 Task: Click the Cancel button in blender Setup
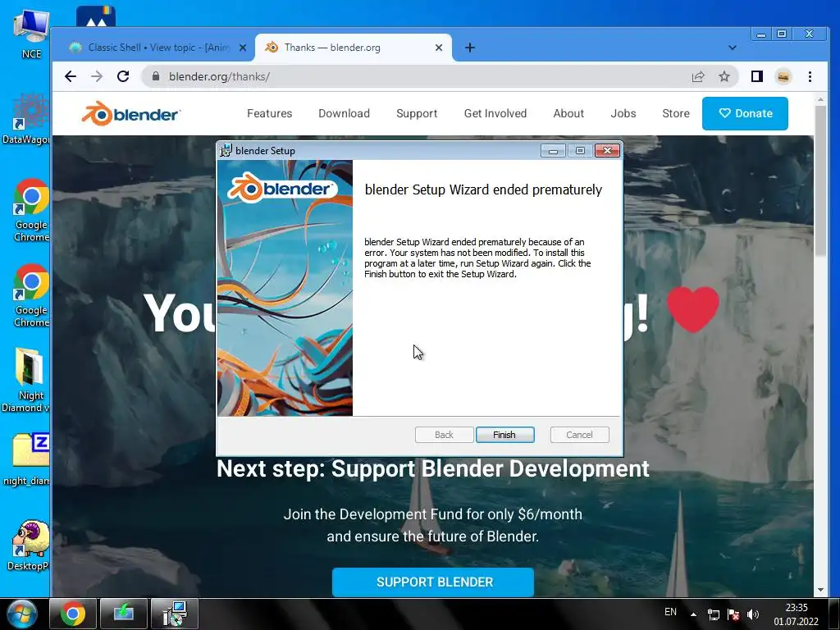579,435
